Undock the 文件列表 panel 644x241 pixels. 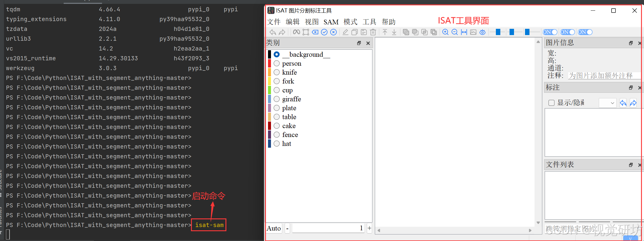coord(631,165)
